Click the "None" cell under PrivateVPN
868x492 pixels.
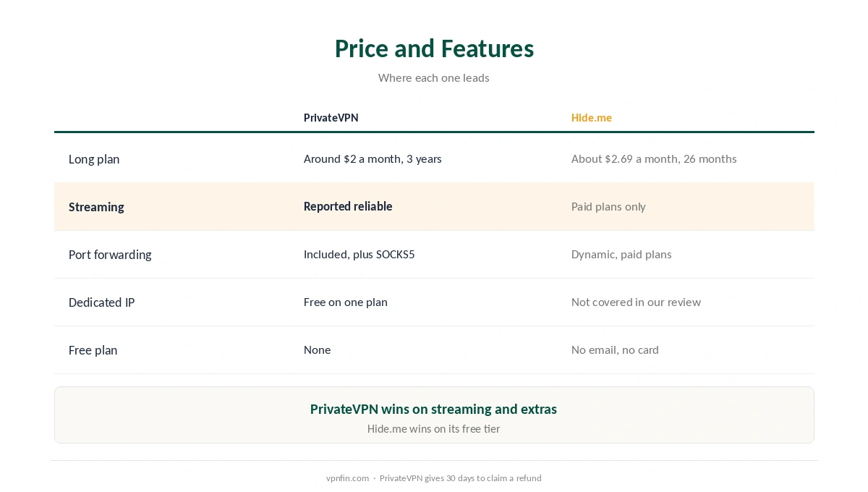(317, 350)
